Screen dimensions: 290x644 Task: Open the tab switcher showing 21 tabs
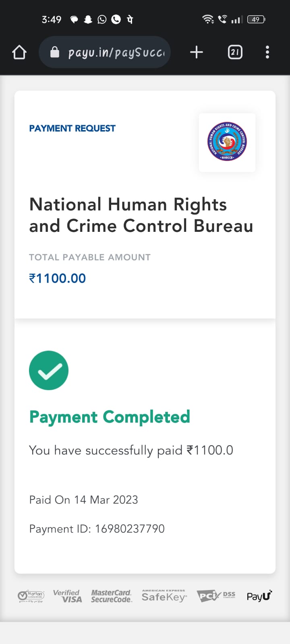(x=235, y=52)
